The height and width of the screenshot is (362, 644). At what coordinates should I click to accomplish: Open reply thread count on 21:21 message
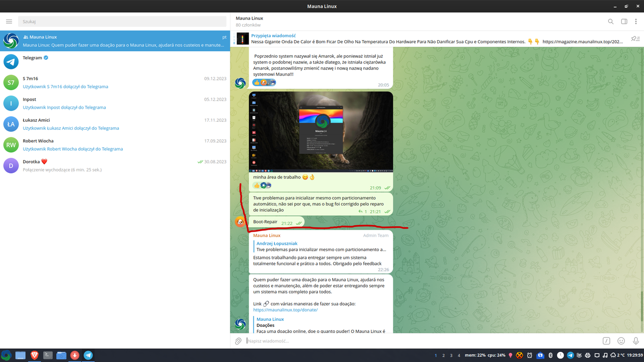(362, 212)
